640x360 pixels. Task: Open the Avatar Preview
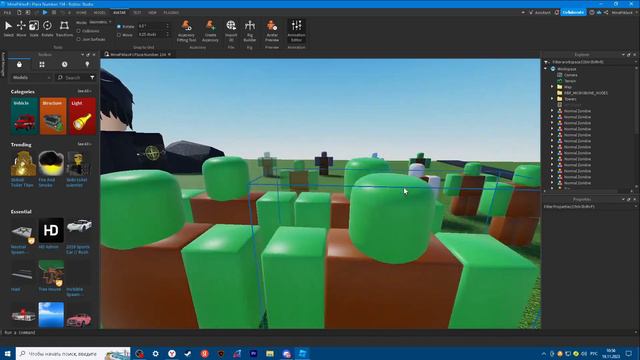coord(272,31)
